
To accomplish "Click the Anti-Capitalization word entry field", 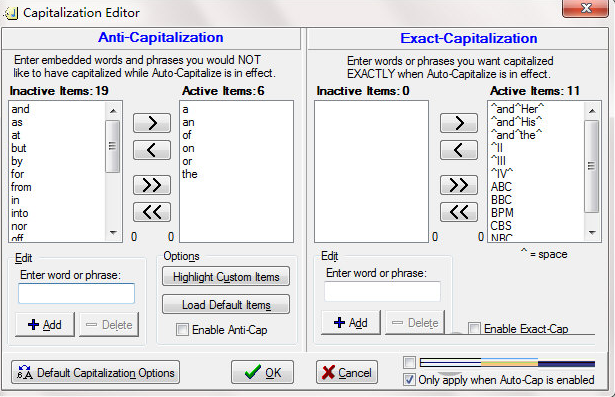I will pos(76,293).
